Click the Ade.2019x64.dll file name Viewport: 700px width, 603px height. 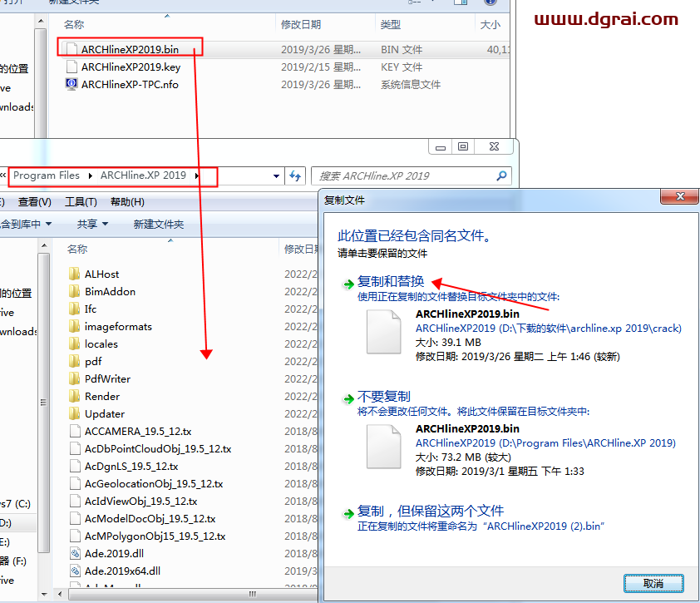[x=122, y=571]
